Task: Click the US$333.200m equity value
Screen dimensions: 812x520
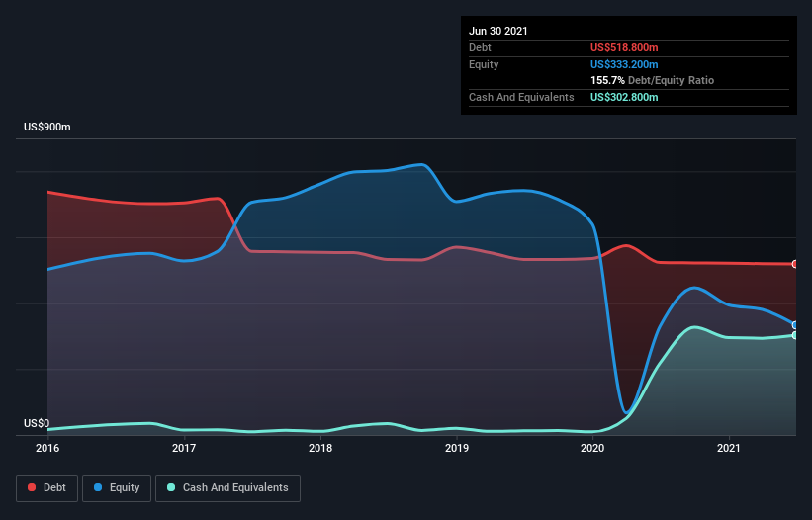Action: click(624, 64)
